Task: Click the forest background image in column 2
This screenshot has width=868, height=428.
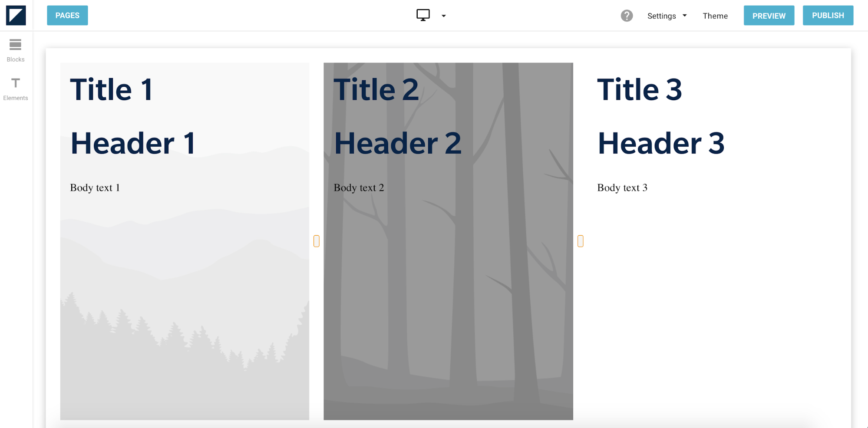Action: tap(448, 304)
